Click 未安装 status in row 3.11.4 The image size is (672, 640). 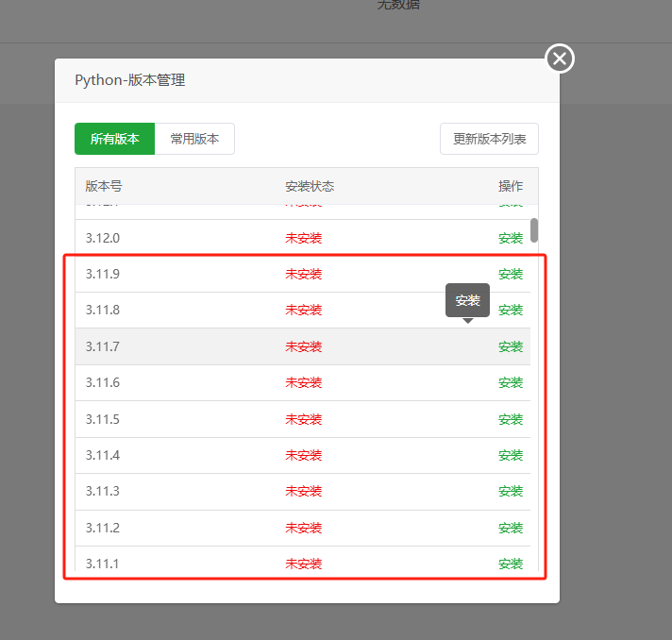coord(303,455)
